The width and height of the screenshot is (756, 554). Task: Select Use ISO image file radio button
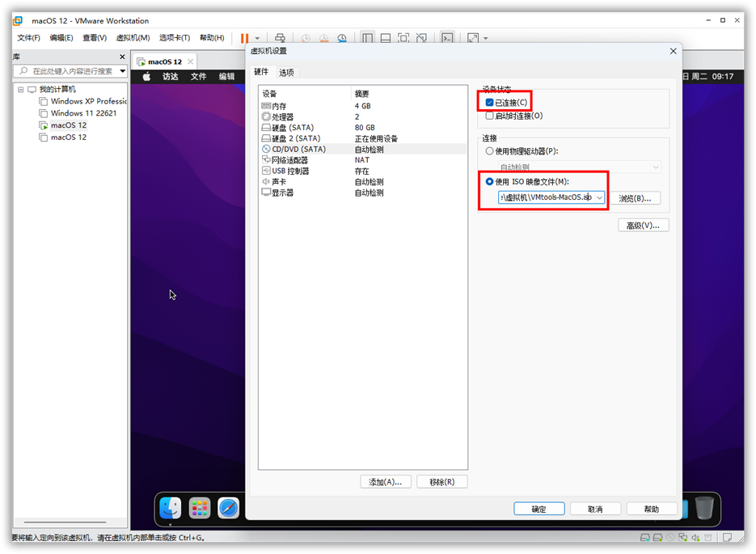489,181
